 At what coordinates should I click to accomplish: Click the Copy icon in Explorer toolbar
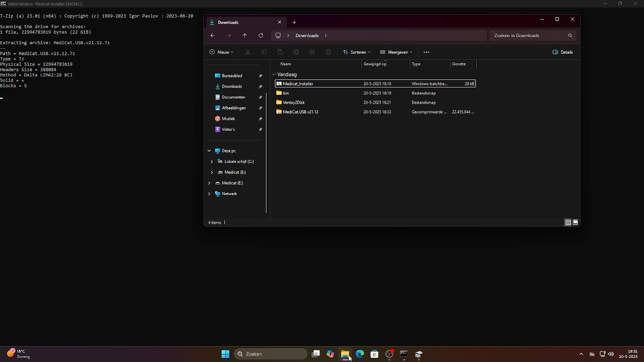(264, 52)
